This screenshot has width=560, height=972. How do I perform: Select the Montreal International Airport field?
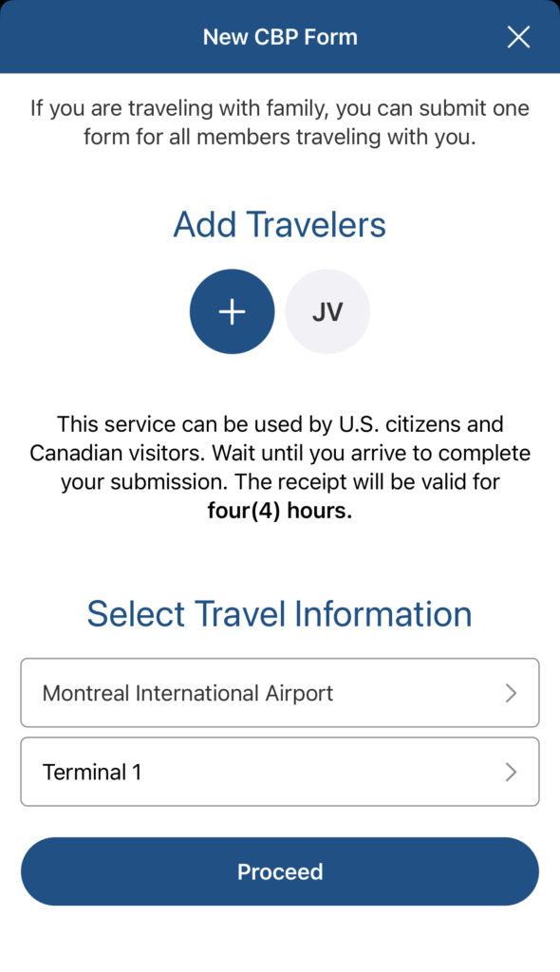tap(280, 693)
